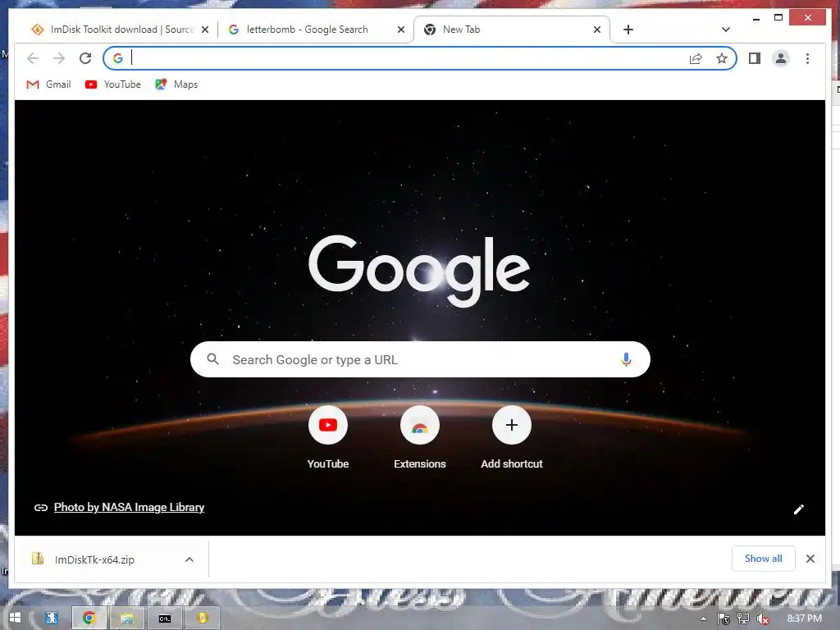Open Chrome's three-dot menu
The height and width of the screenshot is (630, 840).
point(807,58)
